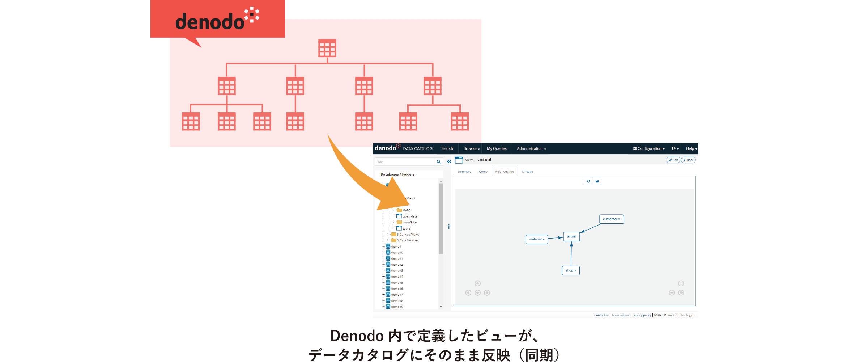This screenshot has height=362, width=868.
Task: Open the Browse dropdown menu
Action: 472,148
